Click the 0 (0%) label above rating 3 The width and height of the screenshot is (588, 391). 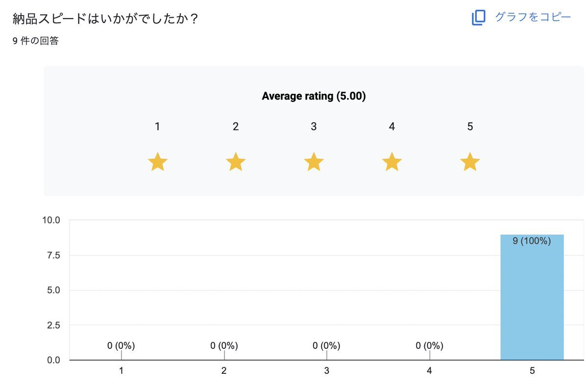pyautogui.click(x=326, y=346)
